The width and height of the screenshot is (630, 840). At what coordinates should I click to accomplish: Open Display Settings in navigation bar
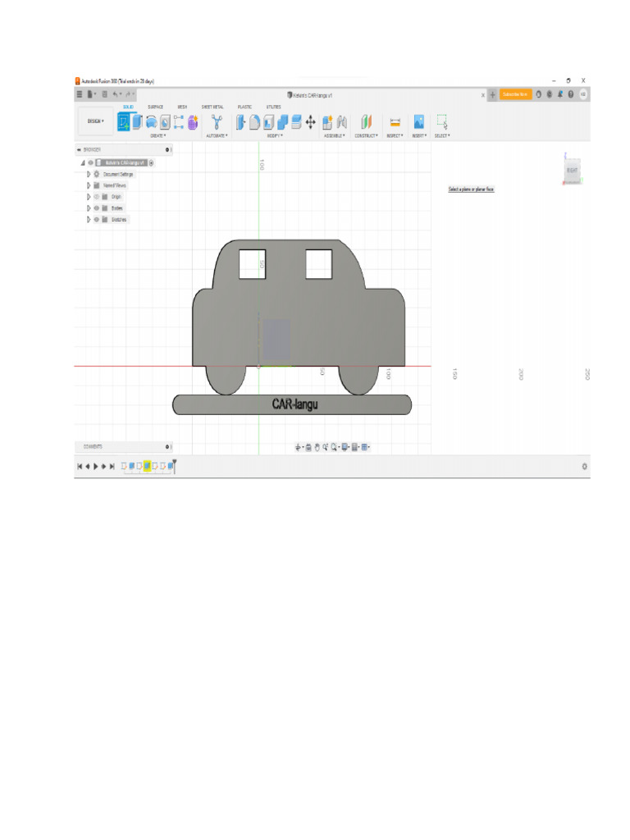pyautogui.click(x=345, y=447)
